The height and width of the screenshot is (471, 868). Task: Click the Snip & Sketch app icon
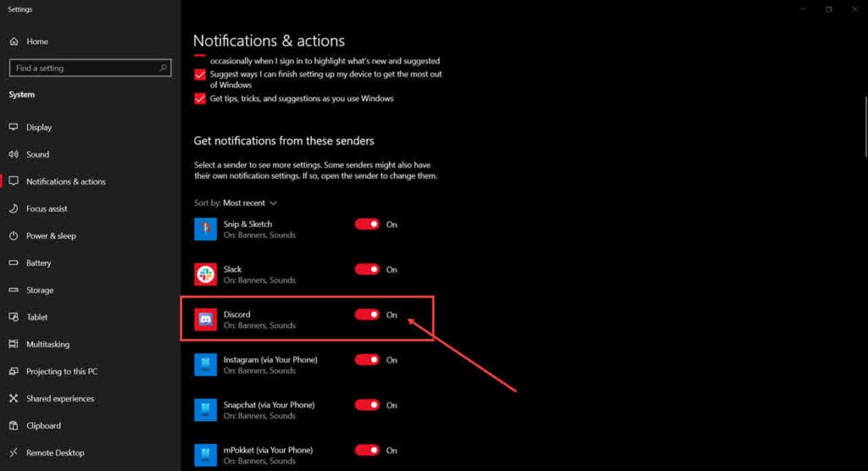coord(205,229)
